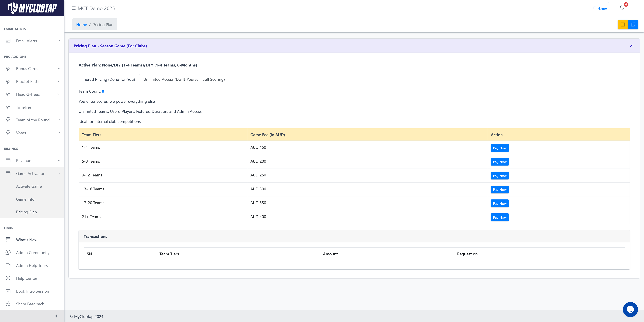Click the Votes lightning icon
The image size is (644, 322).
(x=8, y=133)
